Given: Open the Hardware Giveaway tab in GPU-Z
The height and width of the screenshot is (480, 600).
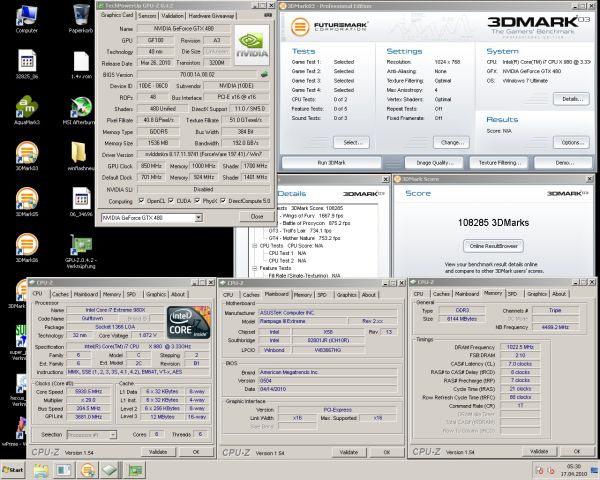Looking at the screenshot, I should pyautogui.click(x=211, y=16).
